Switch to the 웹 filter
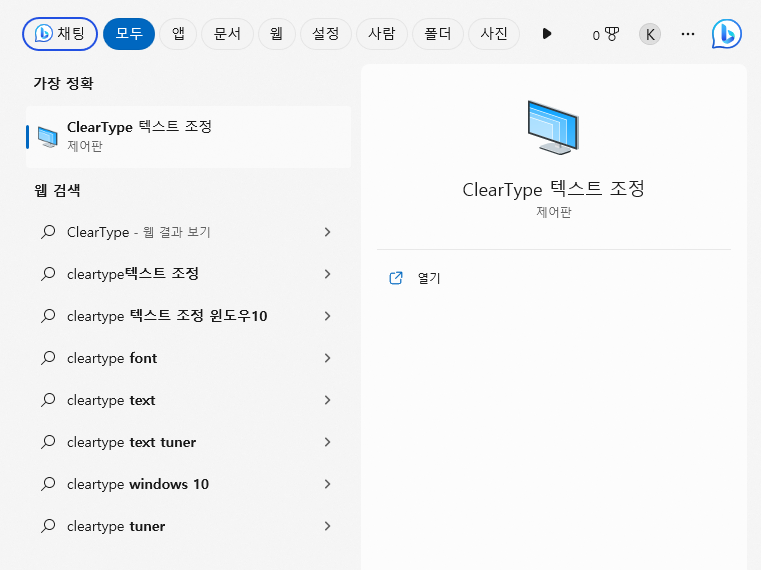The image size is (761, 570). pos(277,34)
